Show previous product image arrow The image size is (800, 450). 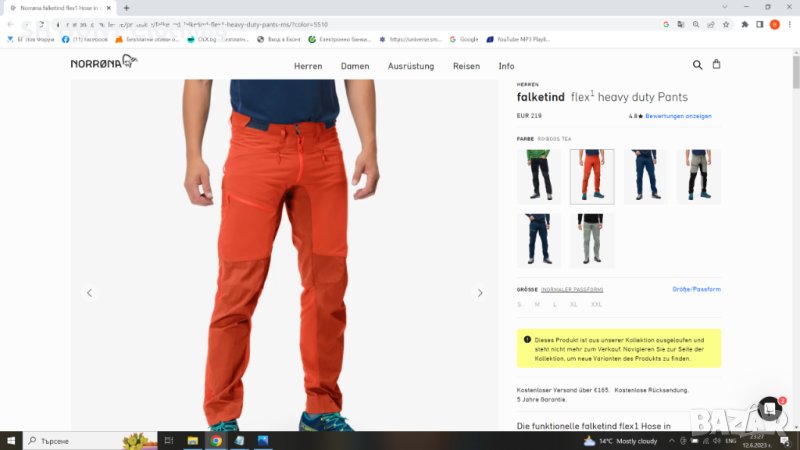tap(89, 293)
